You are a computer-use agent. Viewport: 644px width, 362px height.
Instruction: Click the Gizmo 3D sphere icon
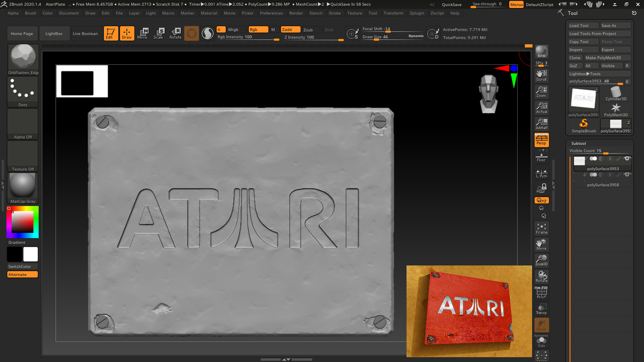[x=191, y=33]
